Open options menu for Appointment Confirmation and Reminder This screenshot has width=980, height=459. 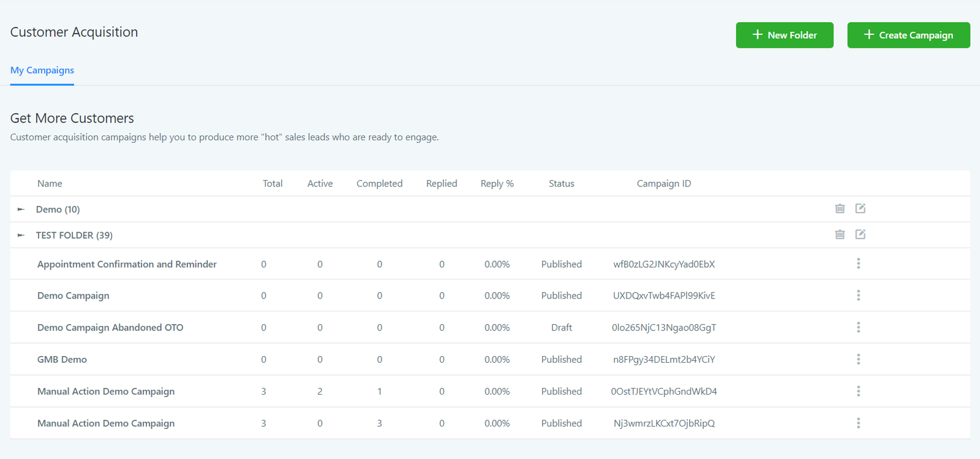pyautogui.click(x=858, y=264)
